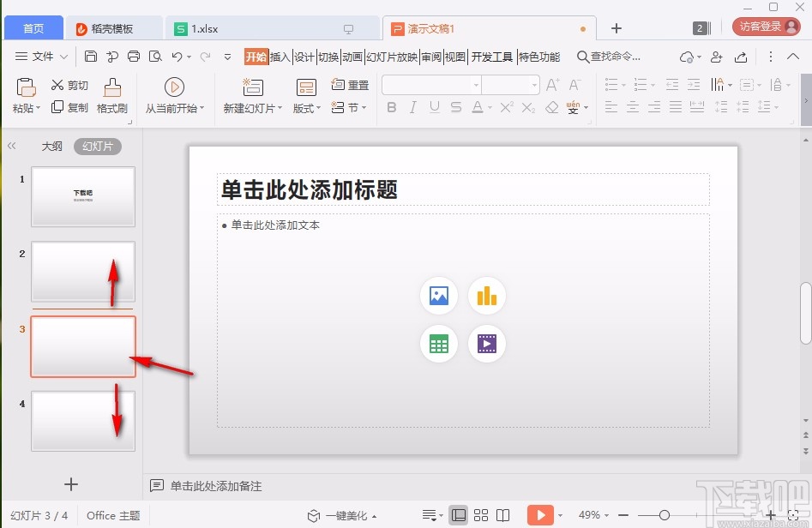This screenshot has width=812, height=528.
Task: Click the clear formatting eraser icon
Action: point(552,108)
